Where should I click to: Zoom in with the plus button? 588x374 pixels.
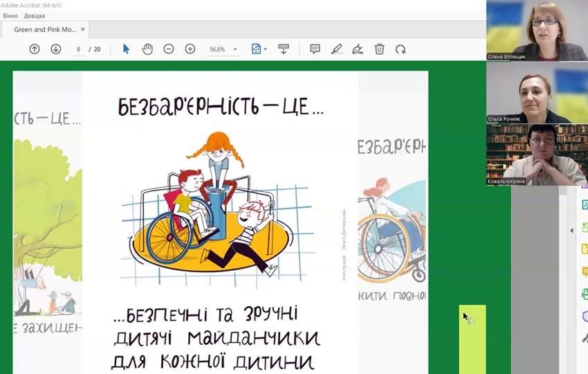[190, 49]
